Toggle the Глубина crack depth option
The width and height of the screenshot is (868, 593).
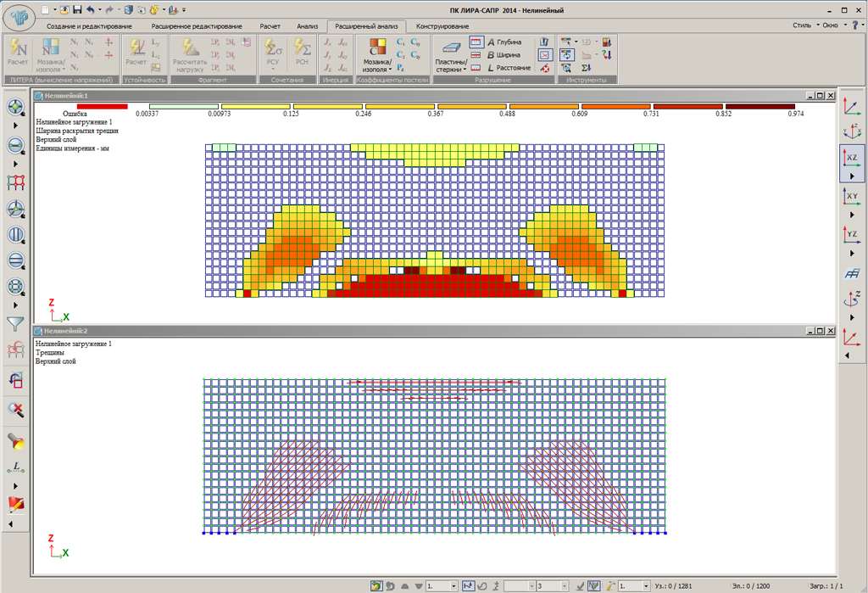tap(504, 42)
